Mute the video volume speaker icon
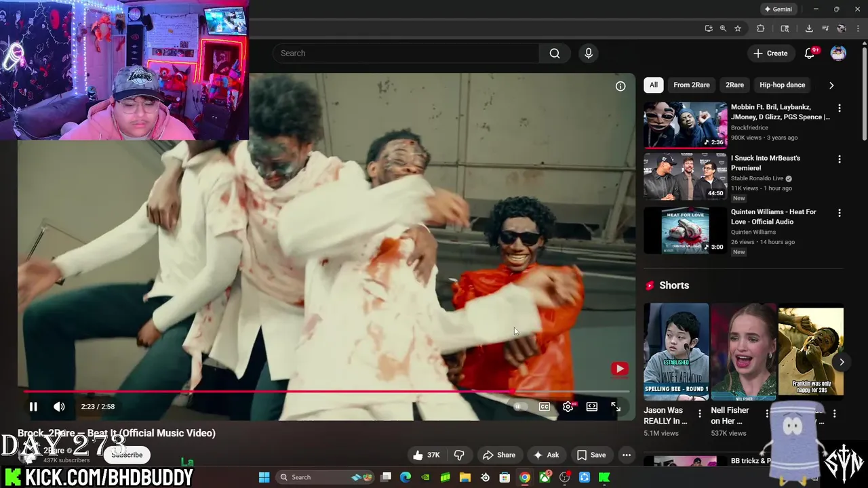The width and height of the screenshot is (868, 488). tap(60, 407)
